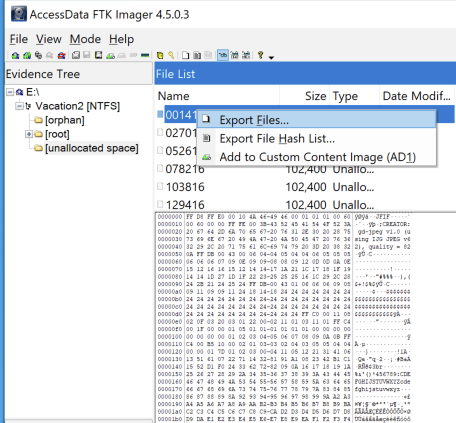Image resolution: width=456 pixels, height=423 pixels.
Task: Select the [root] folder label
Action: (x=57, y=134)
